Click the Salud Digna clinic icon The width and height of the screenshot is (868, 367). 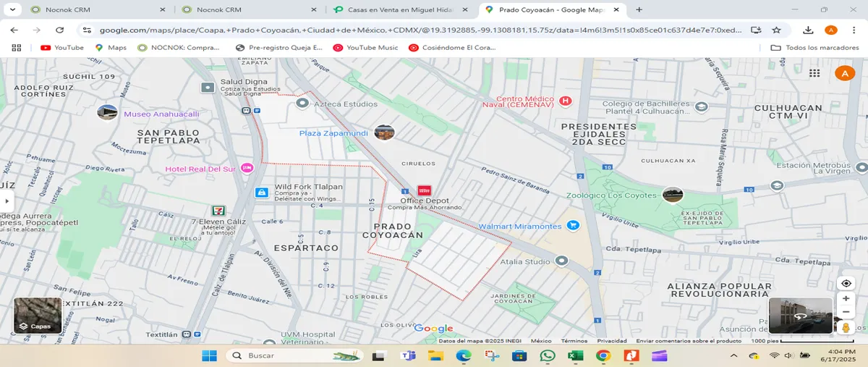(x=208, y=88)
